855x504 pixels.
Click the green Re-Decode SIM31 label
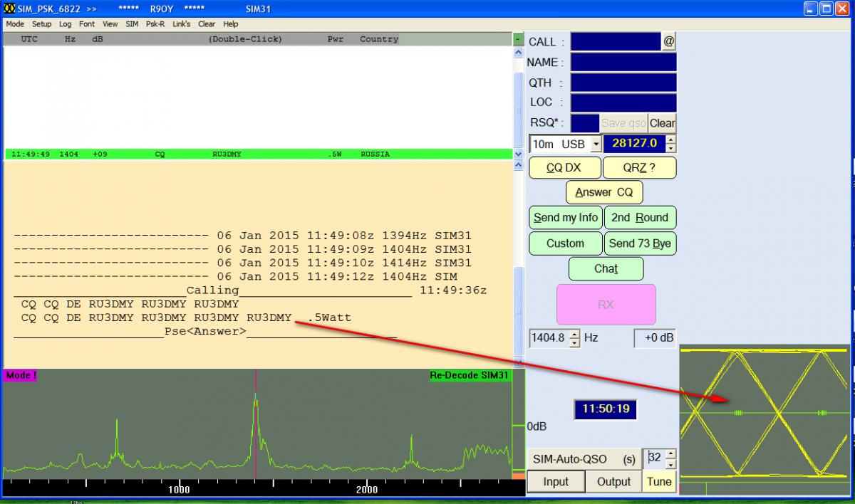coord(470,375)
